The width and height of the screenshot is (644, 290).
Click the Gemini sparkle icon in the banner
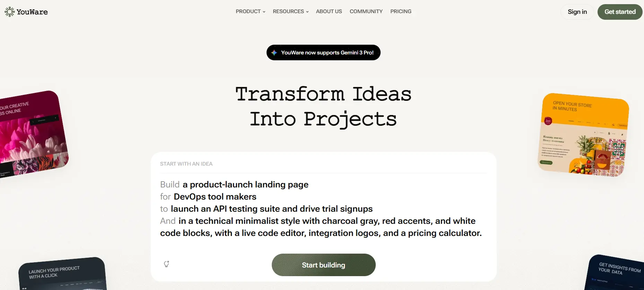[274, 53]
